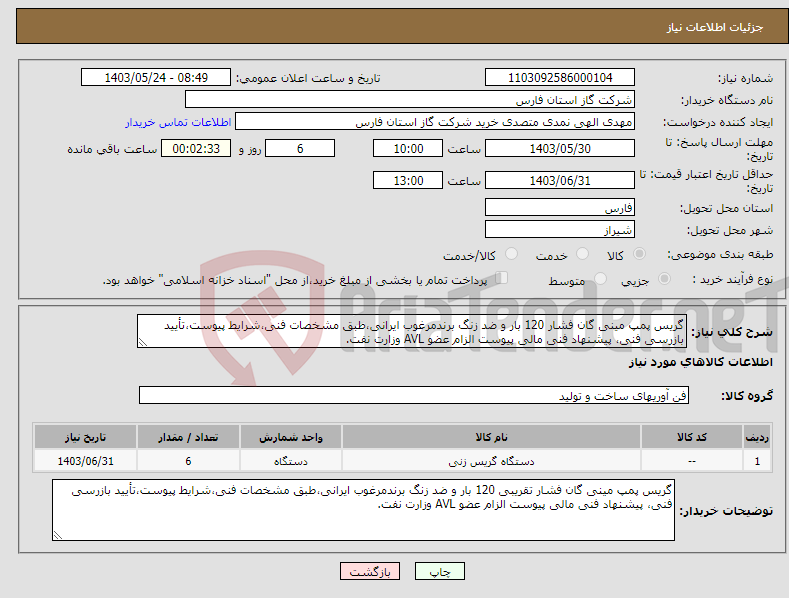
Task: Click the شماره نیاز number field
Action: [x=560, y=78]
